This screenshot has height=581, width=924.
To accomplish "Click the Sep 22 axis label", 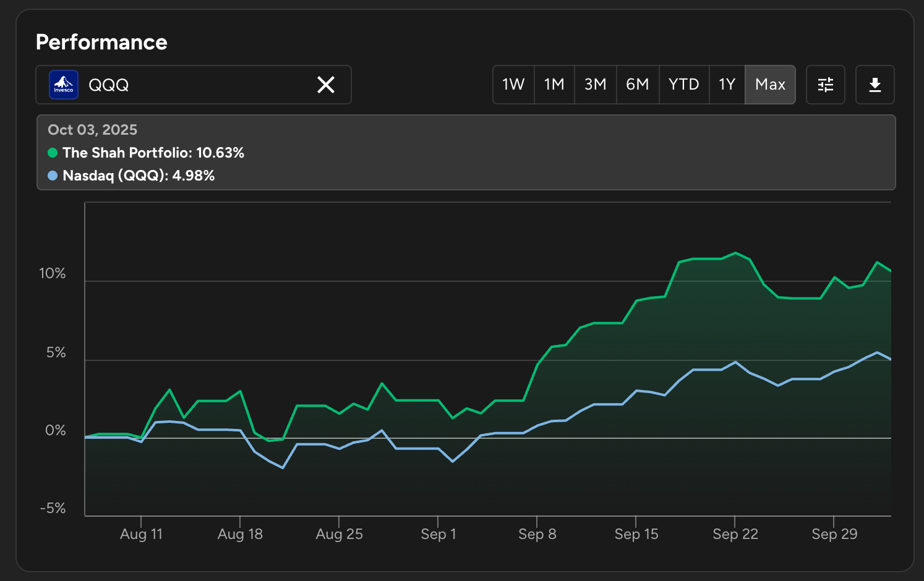I will tap(735, 534).
